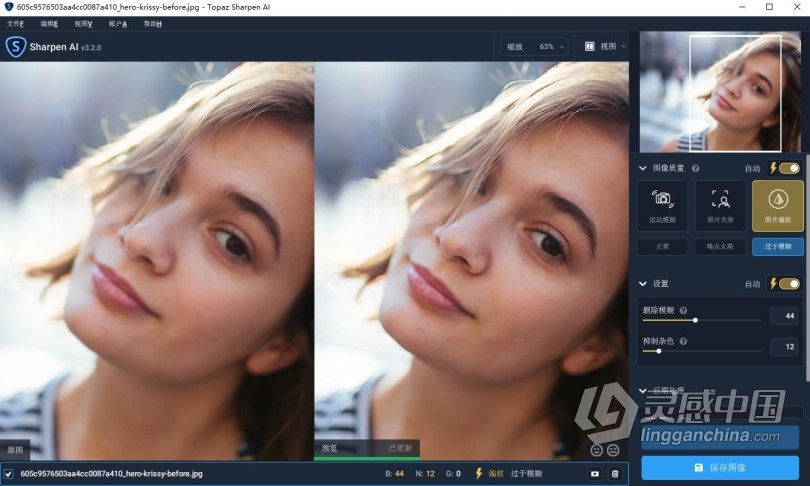Open the 帮助 (Help) menu
This screenshot has width=810, height=486.
(152, 24)
